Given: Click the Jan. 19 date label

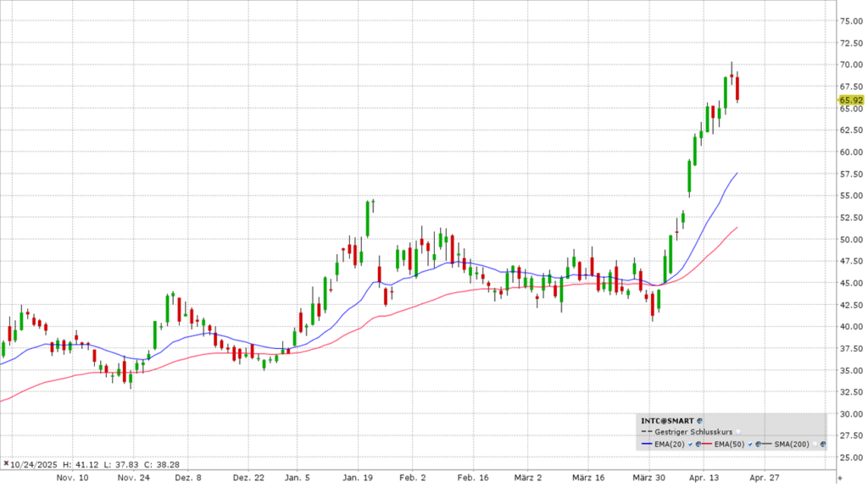Looking at the screenshot, I should pos(359,478).
